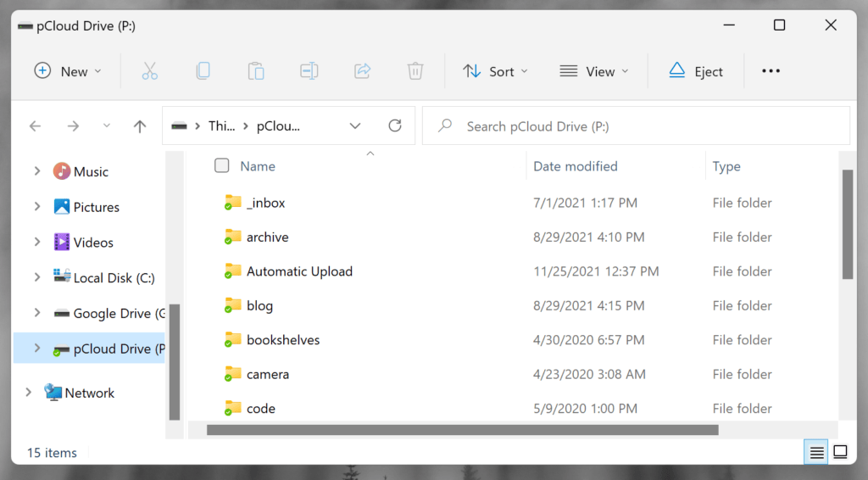Go back with the left arrow
Screen dimensions: 868x480
[x=35, y=126]
